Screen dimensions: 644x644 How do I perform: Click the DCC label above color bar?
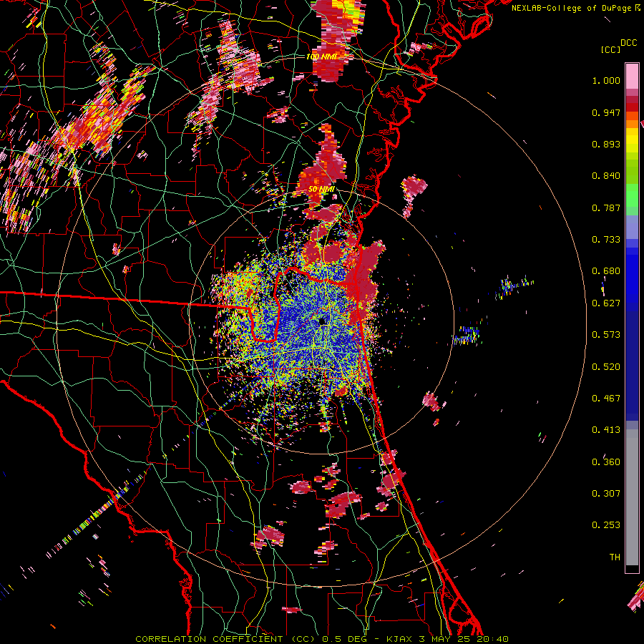(628, 43)
